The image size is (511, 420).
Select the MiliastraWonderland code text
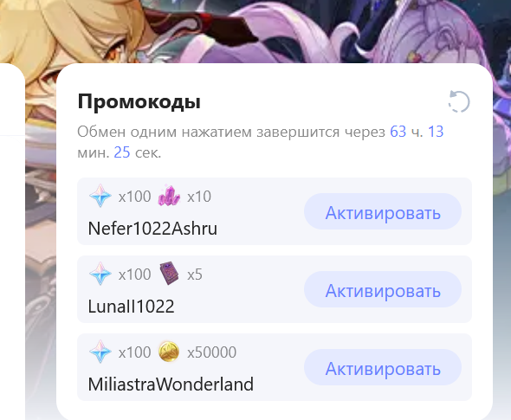coord(171,384)
